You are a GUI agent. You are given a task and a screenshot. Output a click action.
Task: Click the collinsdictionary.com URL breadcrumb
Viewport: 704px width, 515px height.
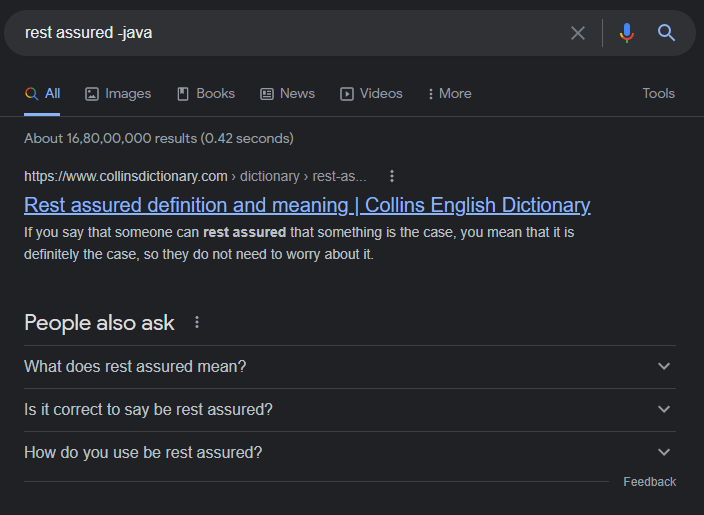click(x=195, y=176)
